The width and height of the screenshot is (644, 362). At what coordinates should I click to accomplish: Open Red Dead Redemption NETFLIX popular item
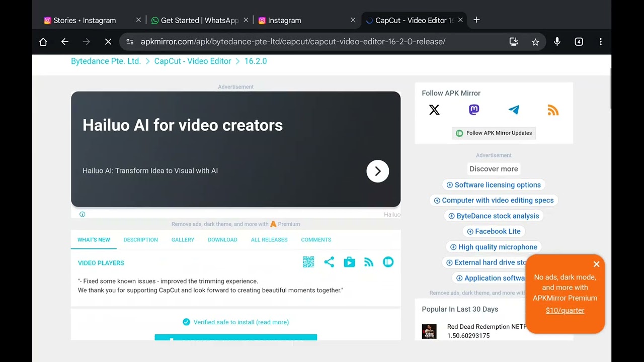tap(487, 331)
